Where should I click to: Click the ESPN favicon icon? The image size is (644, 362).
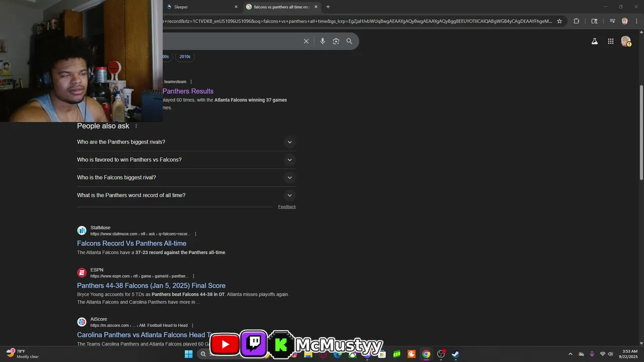(x=82, y=273)
